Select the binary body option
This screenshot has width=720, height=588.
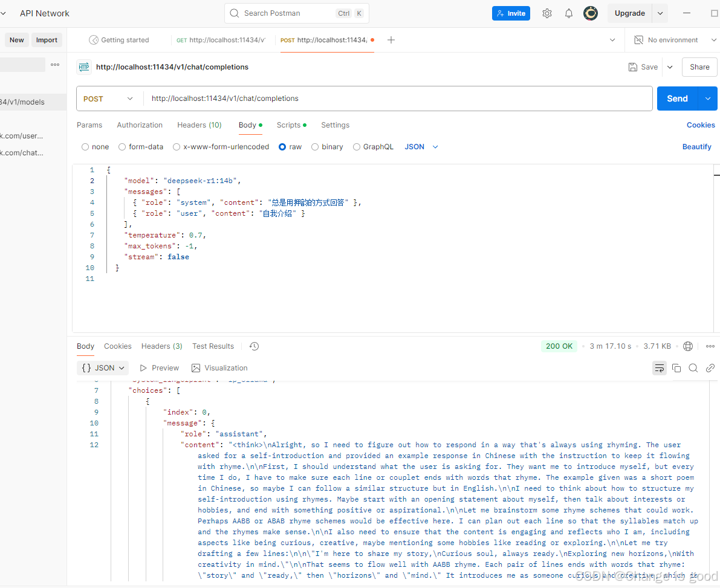pyautogui.click(x=315, y=147)
